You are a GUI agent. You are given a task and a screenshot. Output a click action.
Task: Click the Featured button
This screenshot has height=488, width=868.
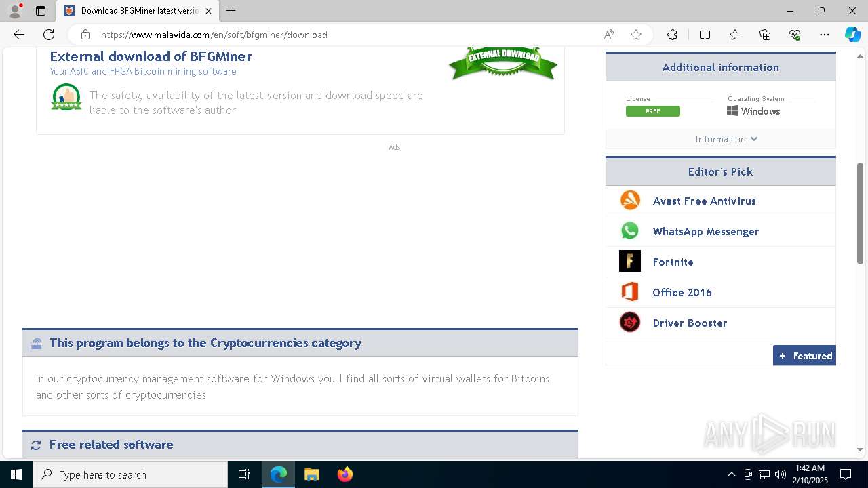pos(804,356)
